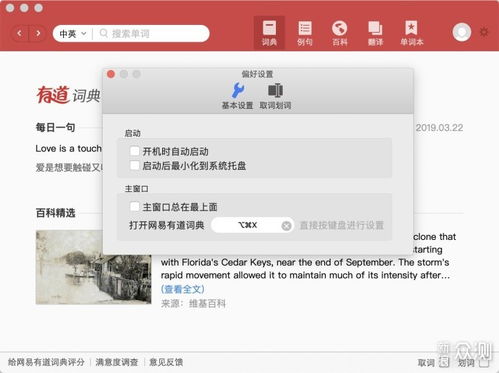
Task: Click 给网易有道词典评分 link
Action: coord(46,362)
